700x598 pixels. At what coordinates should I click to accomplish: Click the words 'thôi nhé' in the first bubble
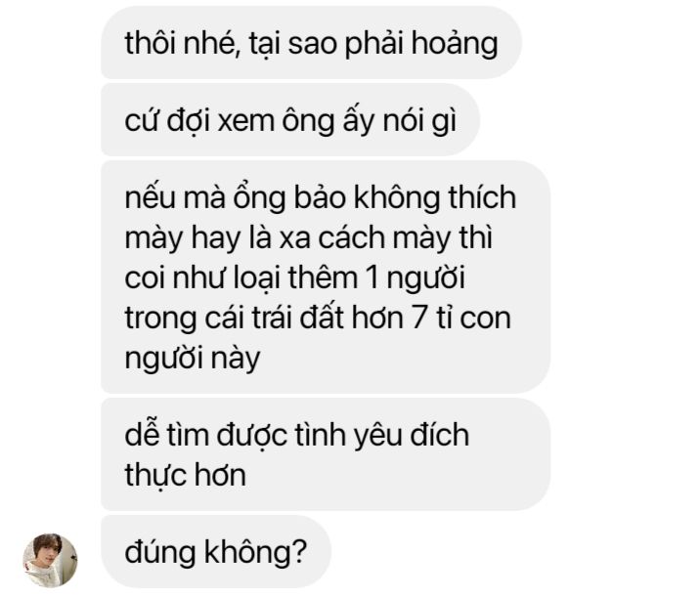coord(182,43)
